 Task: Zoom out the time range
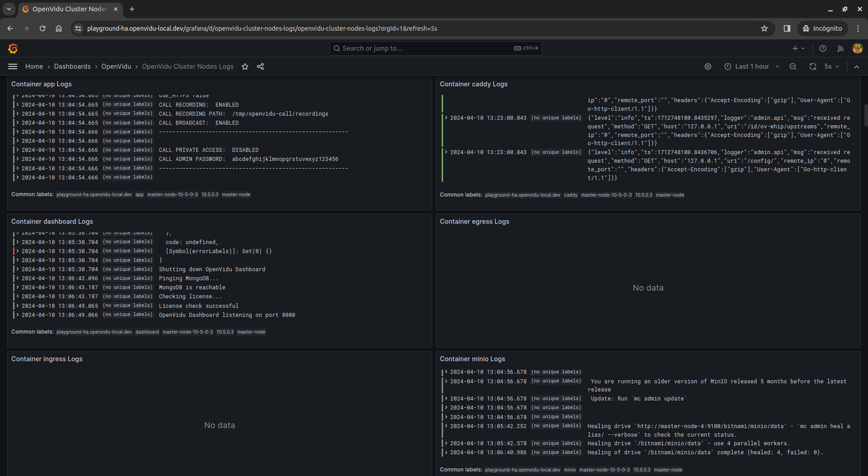793,66
